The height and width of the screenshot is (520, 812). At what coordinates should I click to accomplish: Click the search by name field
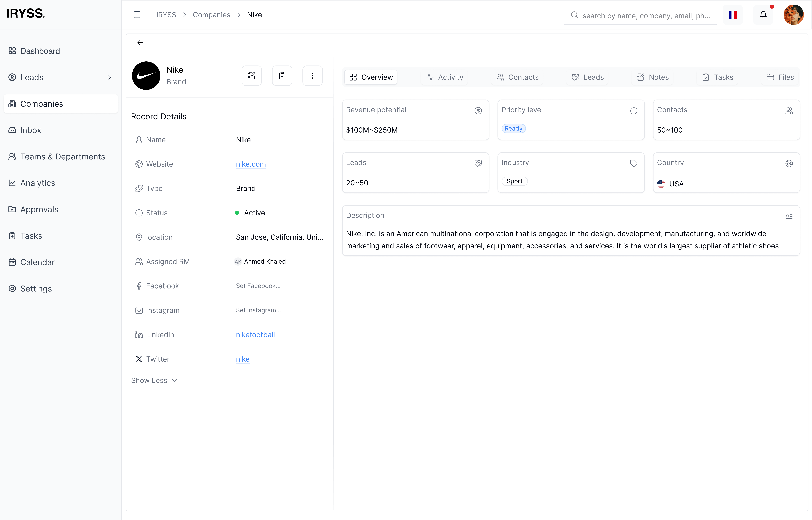click(x=640, y=15)
